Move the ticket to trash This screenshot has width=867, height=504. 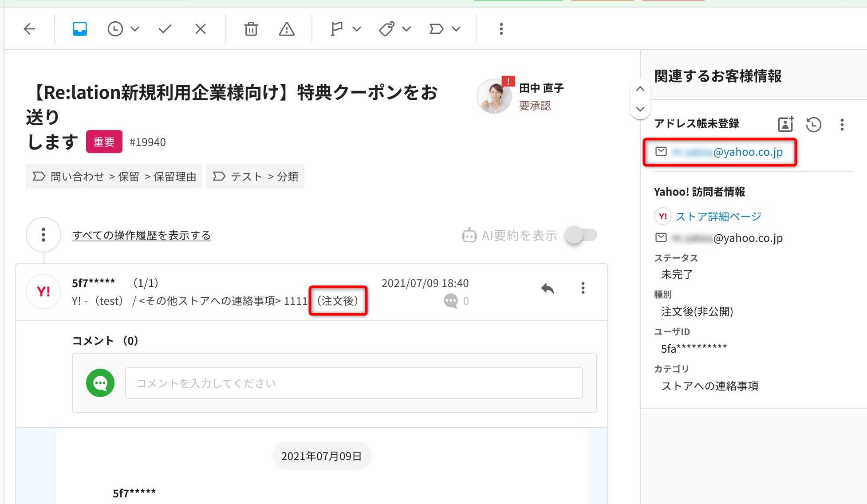251,29
